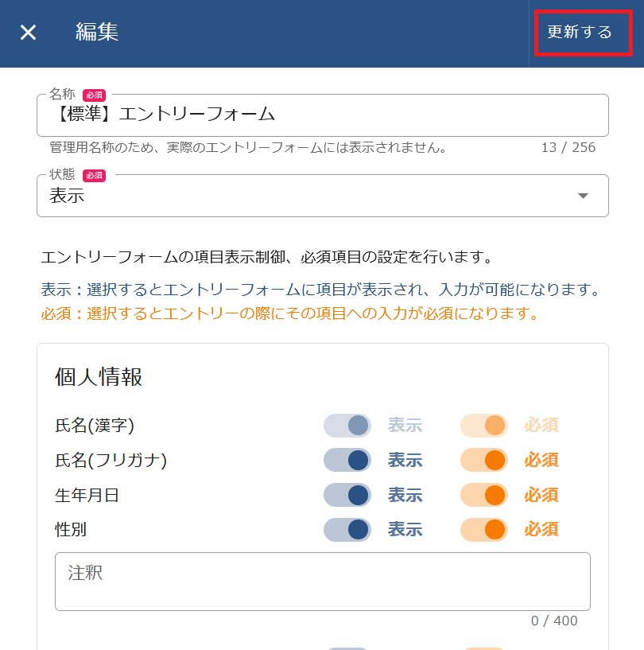Disable 表示 switch for 生年月日
This screenshot has width=644, height=650.
[347, 495]
